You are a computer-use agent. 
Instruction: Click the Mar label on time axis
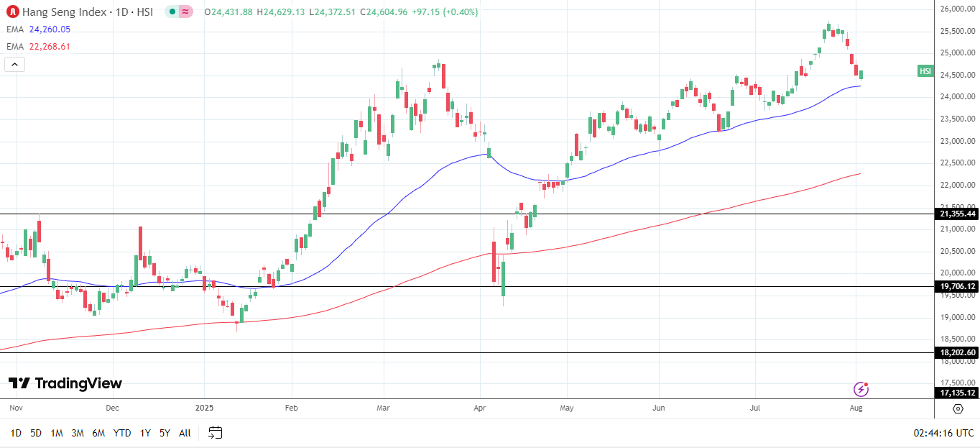click(384, 408)
